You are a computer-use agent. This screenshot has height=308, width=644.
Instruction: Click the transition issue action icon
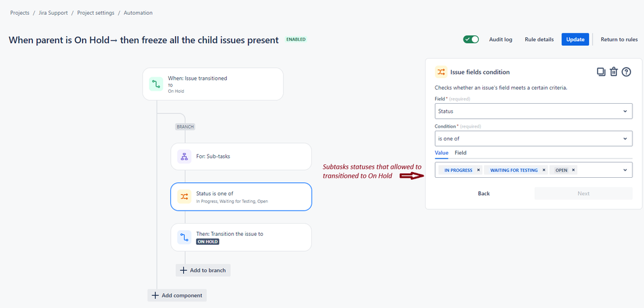click(x=184, y=237)
